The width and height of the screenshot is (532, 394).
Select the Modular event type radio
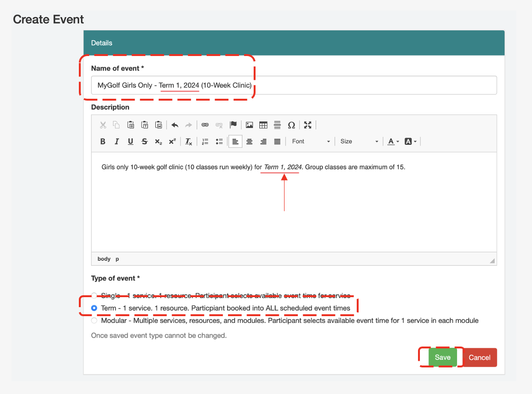[x=94, y=320]
